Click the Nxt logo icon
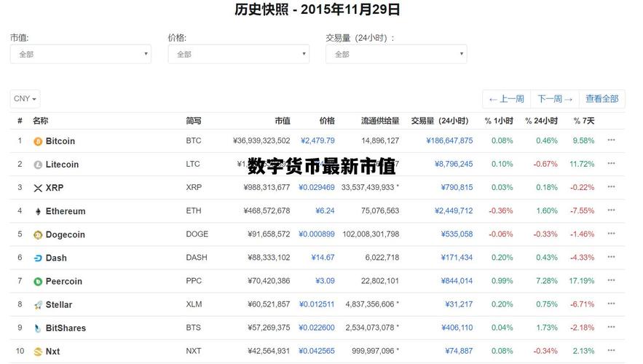 (38, 352)
